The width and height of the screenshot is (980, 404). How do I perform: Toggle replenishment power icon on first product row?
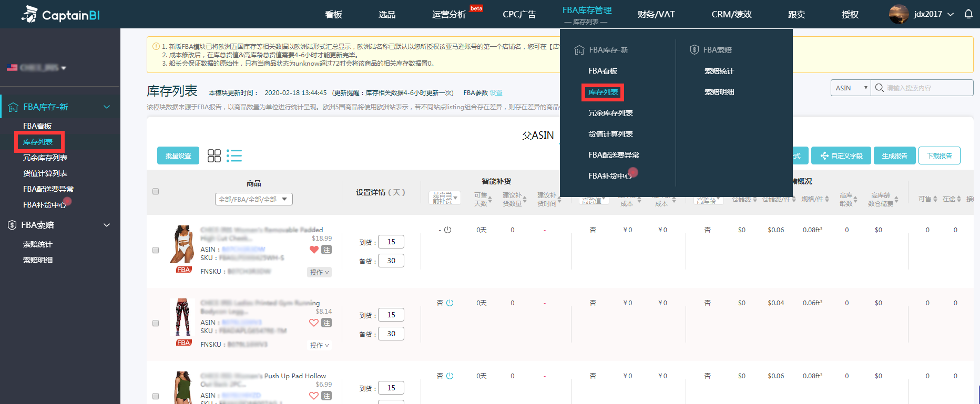[x=448, y=230]
